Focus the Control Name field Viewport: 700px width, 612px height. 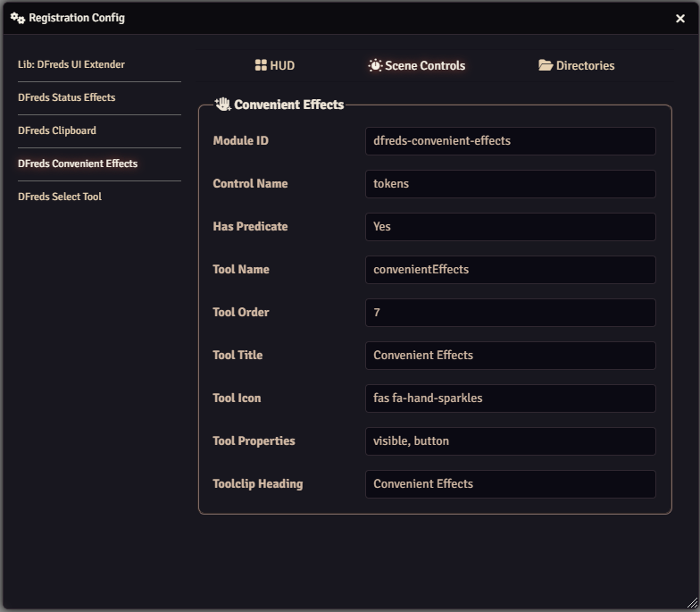510,184
